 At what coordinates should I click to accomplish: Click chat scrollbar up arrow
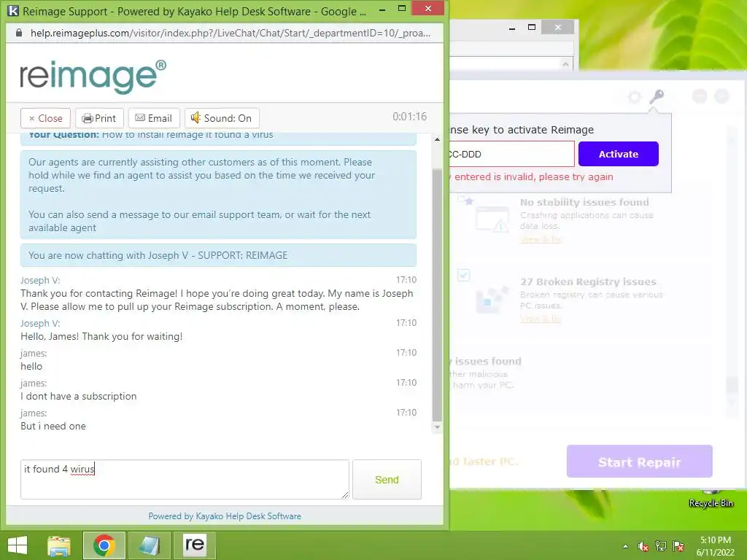[437, 139]
